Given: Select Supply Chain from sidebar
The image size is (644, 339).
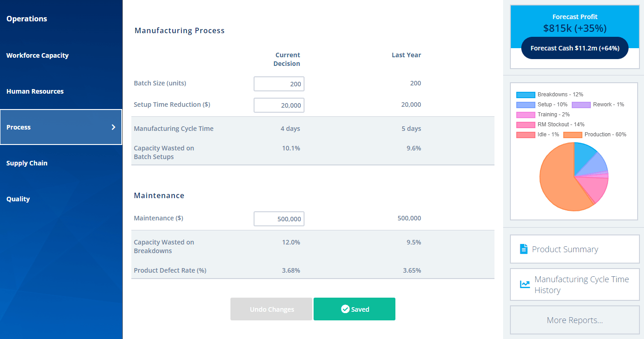Looking at the screenshot, I should tap(27, 163).
